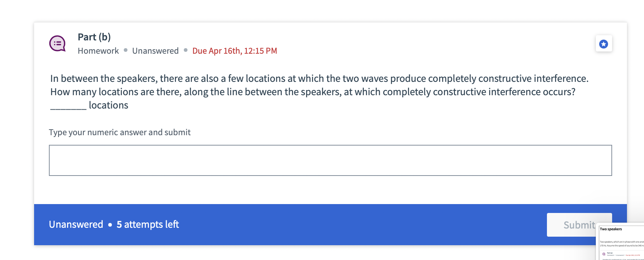The image size is (644, 260).
Task: Click the blank locations answer line
Action: (68, 107)
